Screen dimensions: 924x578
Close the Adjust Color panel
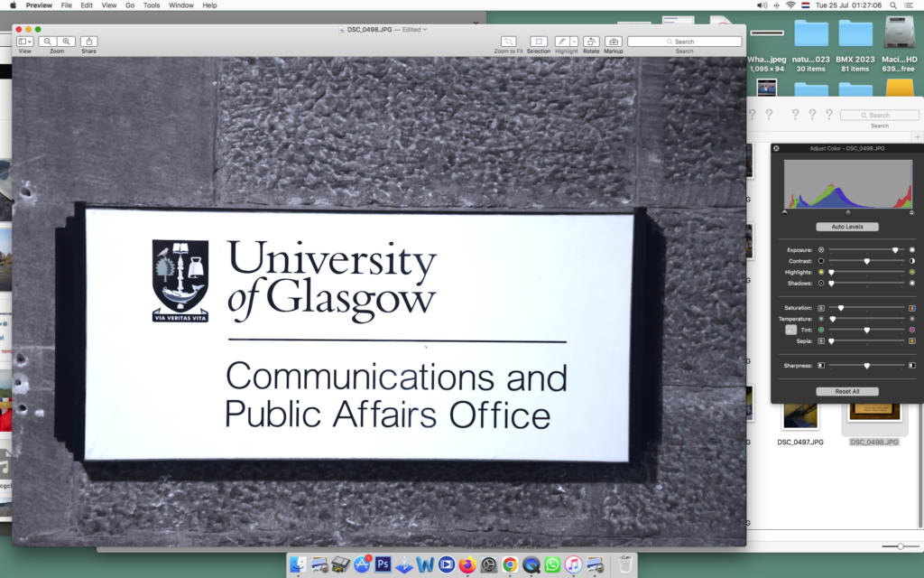click(776, 148)
